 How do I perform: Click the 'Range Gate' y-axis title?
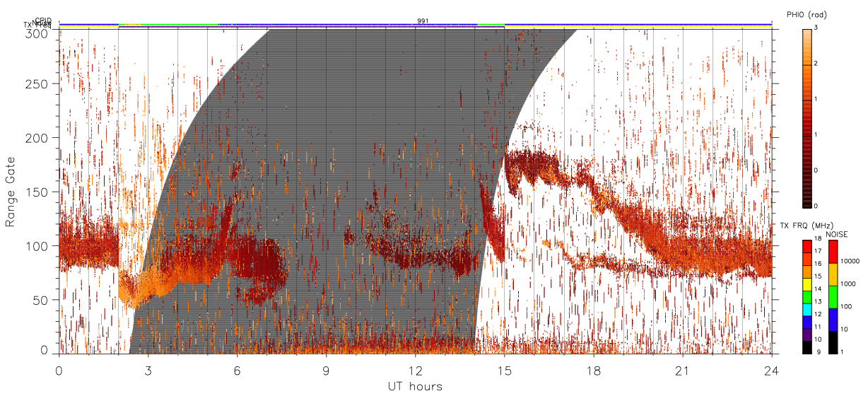pos(11,192)
